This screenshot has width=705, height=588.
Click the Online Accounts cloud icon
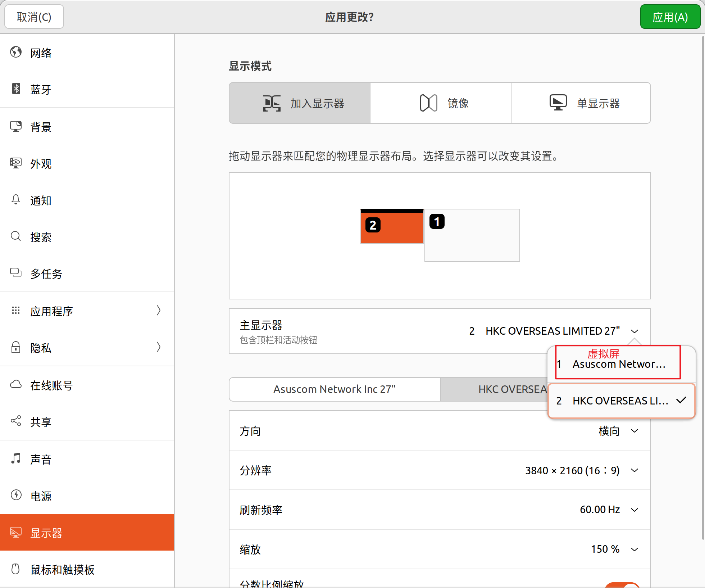coord(16,384)
